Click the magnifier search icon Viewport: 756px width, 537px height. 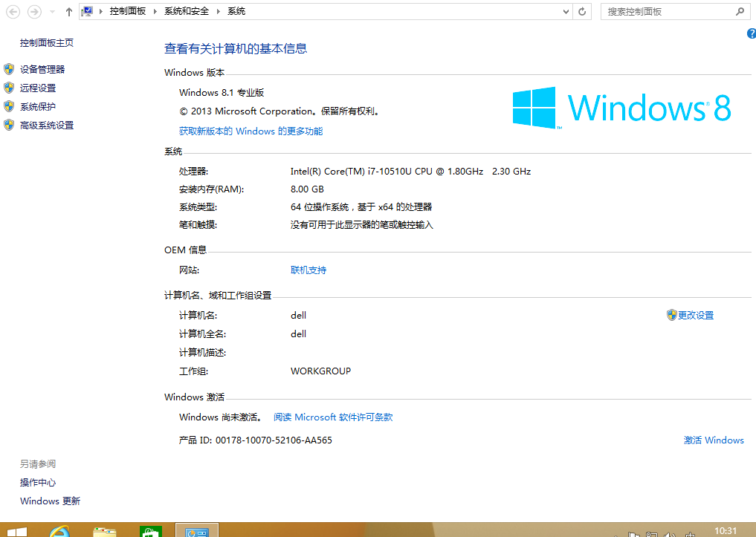click(x=740, y=12)
